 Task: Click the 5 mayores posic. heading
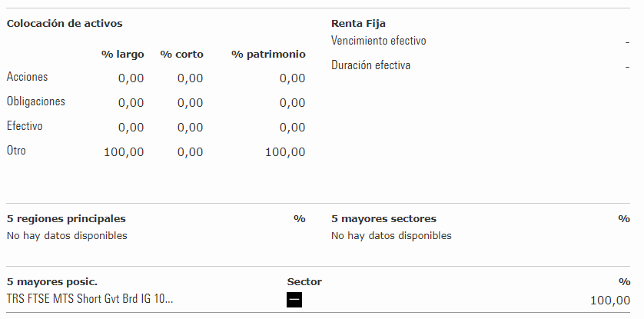point(52,282)
